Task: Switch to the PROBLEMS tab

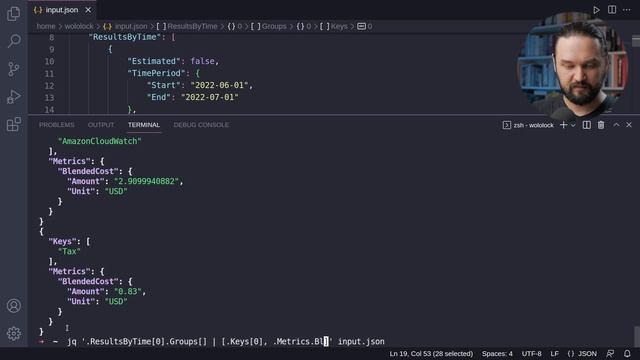Action: pyautogui.click(x=57, y=125)
